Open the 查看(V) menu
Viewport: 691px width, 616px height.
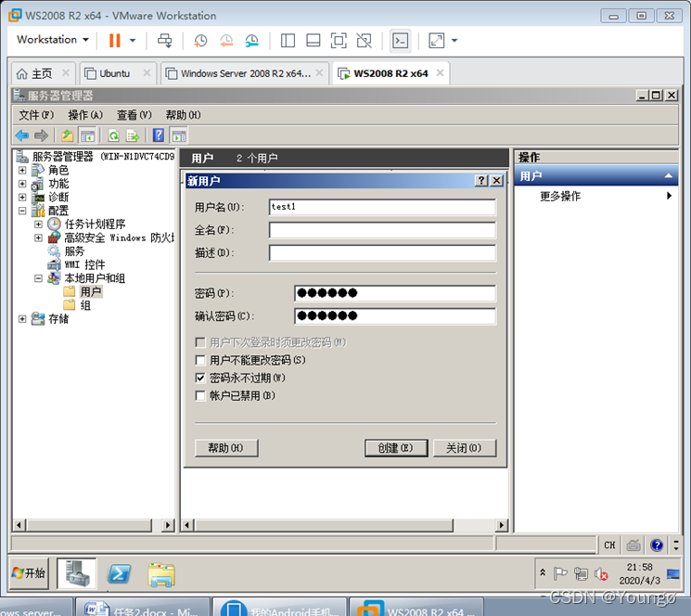tap(134, 115)
